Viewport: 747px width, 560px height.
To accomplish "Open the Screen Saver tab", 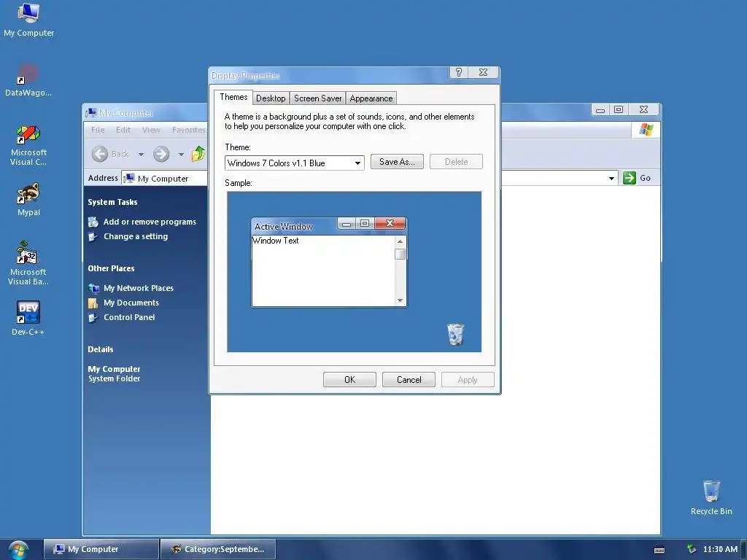I will click(x=318, y=98).
